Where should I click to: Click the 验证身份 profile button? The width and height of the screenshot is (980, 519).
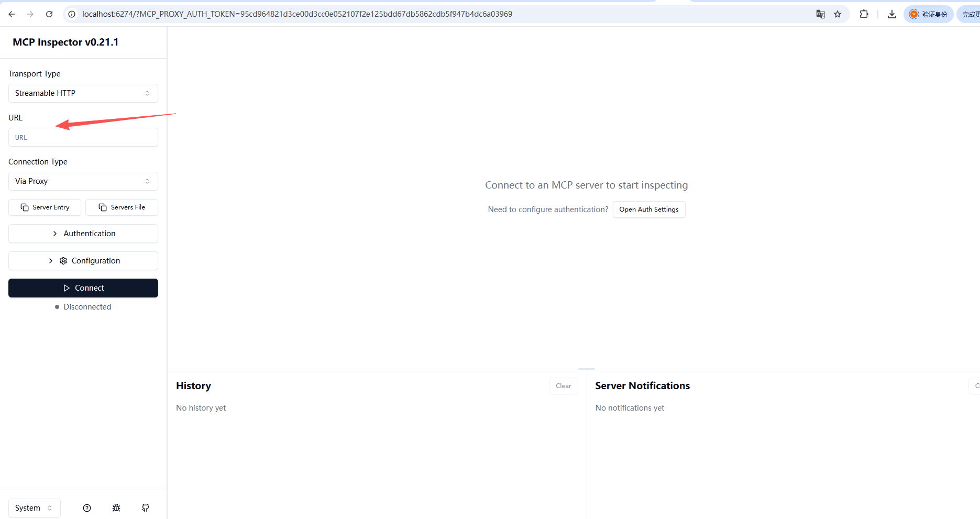(x=928, y=14)
